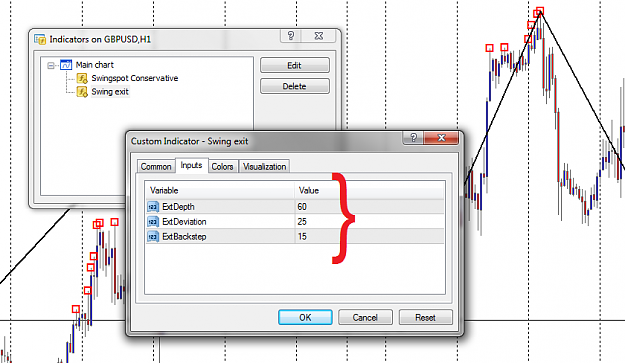The image size is (625, 363).
Task: Close the Custom Indicator dialog
Action: [x=441, y=138]
